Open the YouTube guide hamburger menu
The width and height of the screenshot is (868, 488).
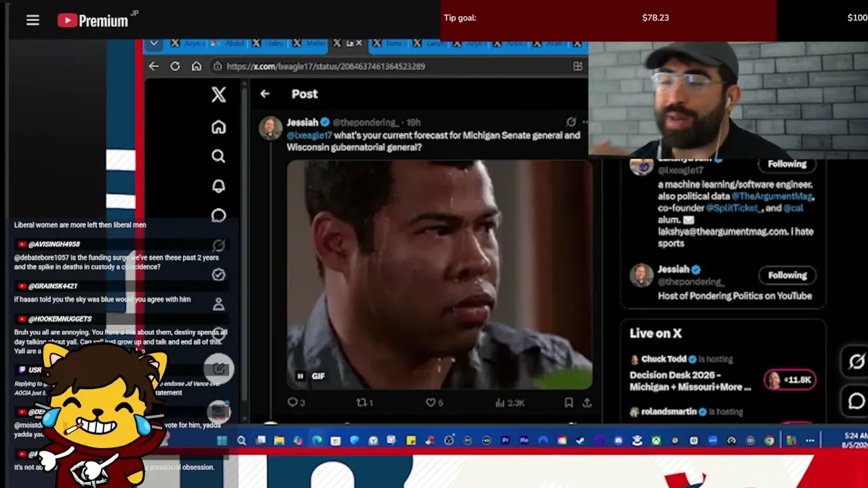click(x=33, y=20)
